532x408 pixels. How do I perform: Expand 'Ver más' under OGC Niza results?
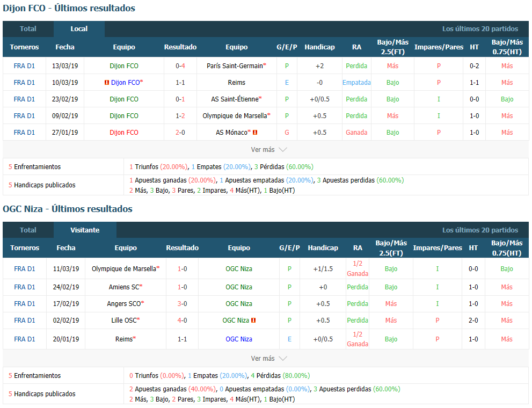[x=269, y=359]
